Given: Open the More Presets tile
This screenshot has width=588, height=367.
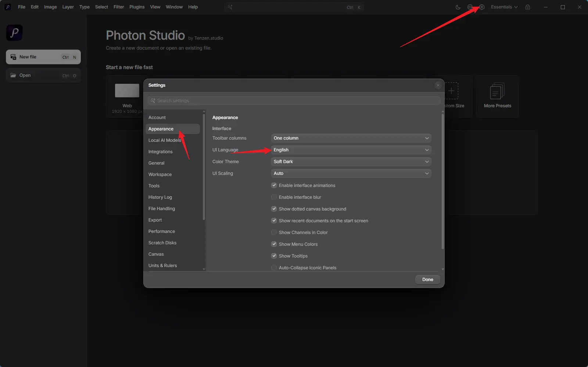Looking at the screenshot, I should point(498,96).
